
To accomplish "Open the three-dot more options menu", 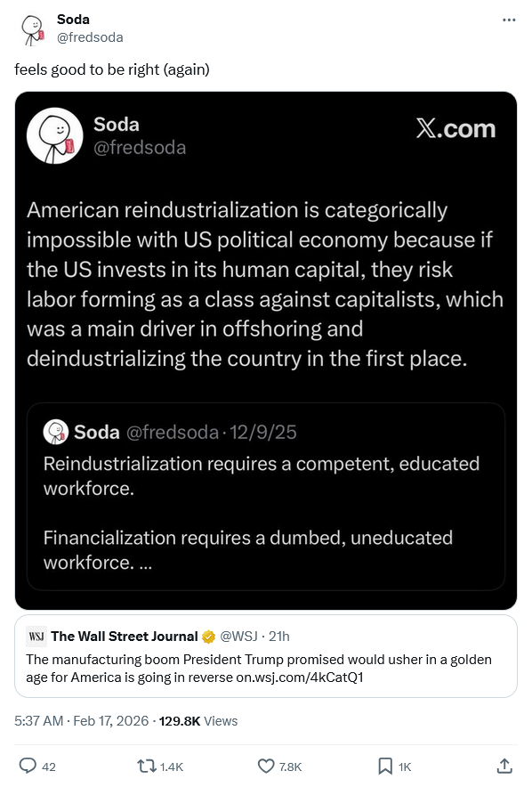I will (507, 20).
